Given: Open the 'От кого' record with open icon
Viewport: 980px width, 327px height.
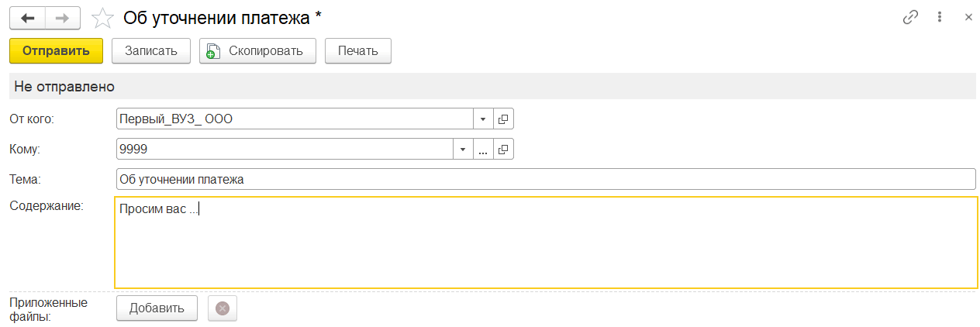Looking at the screenshot, I should click(503, 119).
